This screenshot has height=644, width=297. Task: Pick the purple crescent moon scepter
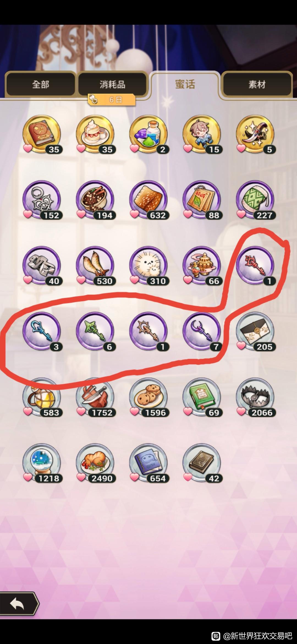202,331
